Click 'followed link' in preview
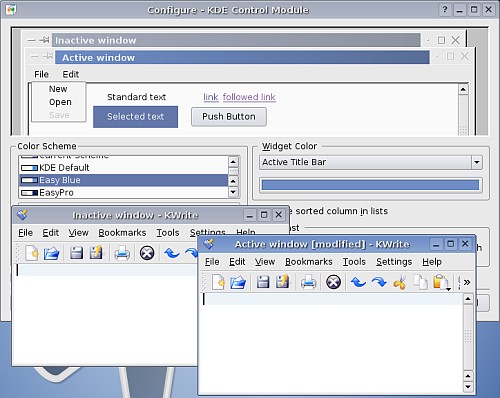500x398 pixels. point(249,97)
